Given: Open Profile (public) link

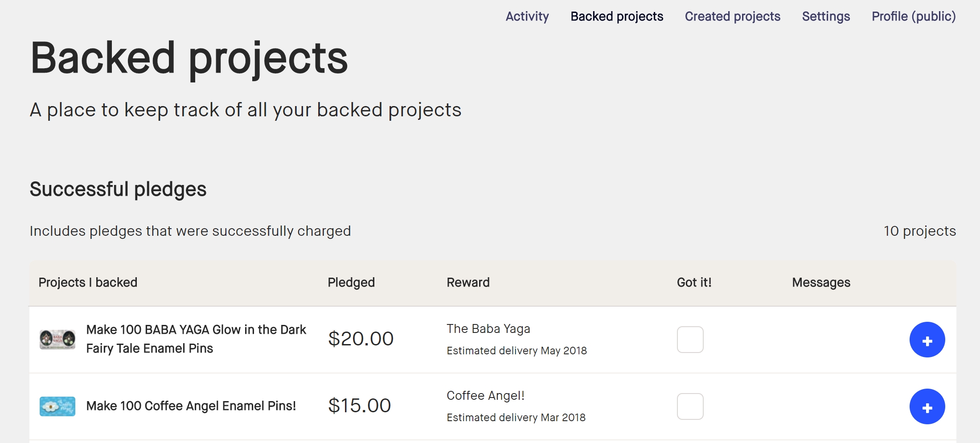Looking at the screenshot, I should [x=914, y=16].
